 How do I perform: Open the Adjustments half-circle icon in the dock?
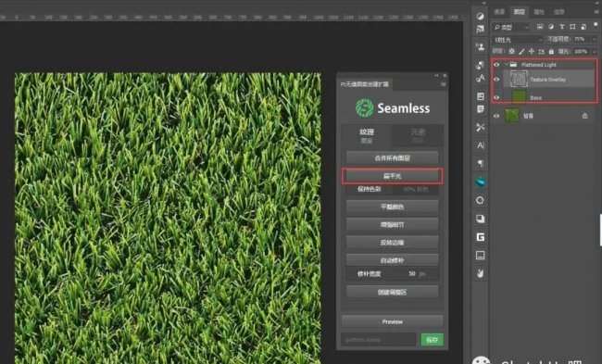480,16
